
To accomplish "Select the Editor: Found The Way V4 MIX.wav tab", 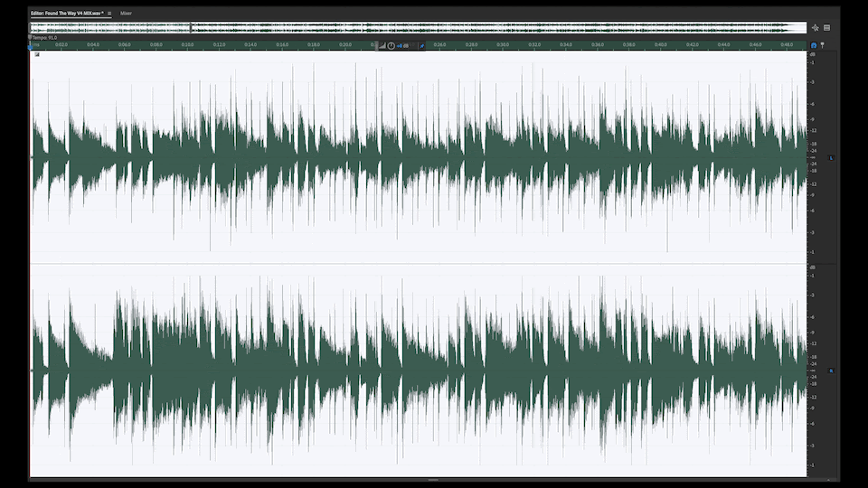I will click(x=67, y=14).
